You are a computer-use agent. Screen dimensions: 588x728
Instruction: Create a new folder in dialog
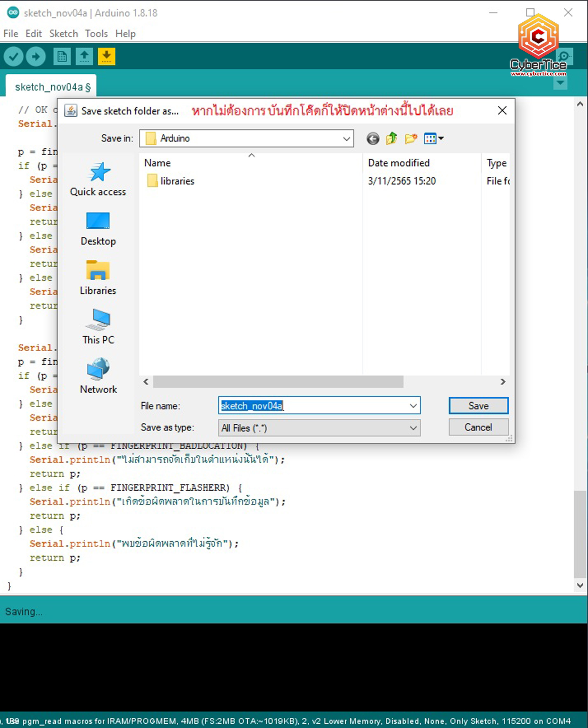[410, 139]
